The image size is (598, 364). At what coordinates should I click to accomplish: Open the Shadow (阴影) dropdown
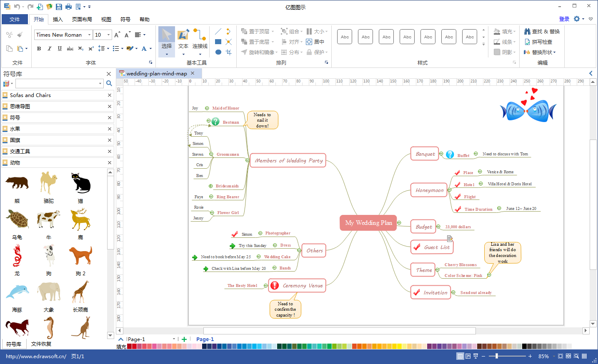(505, 52)
